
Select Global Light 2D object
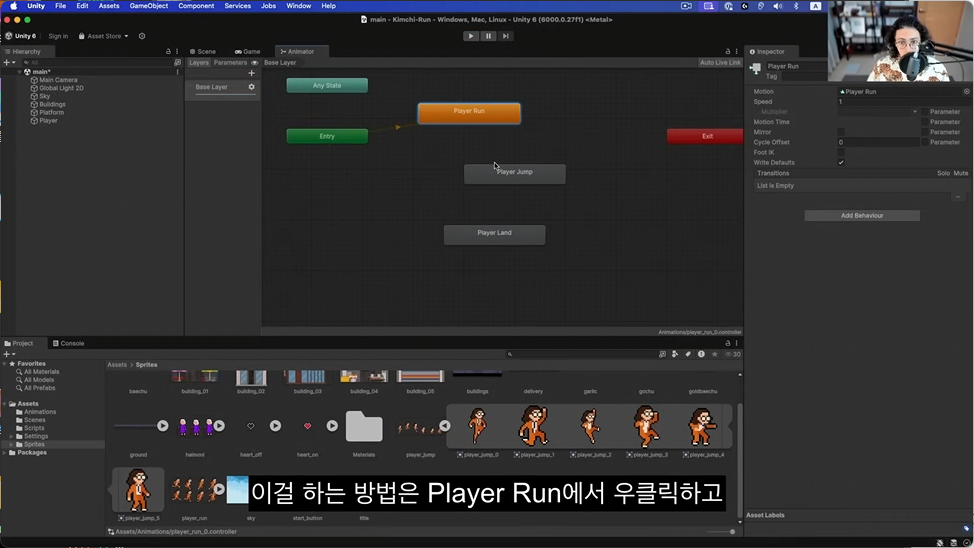click(x=61, y=88)
